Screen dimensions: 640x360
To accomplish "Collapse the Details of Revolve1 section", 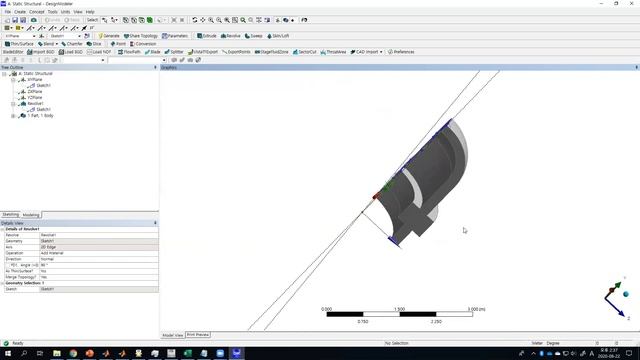I will [2, 229].
